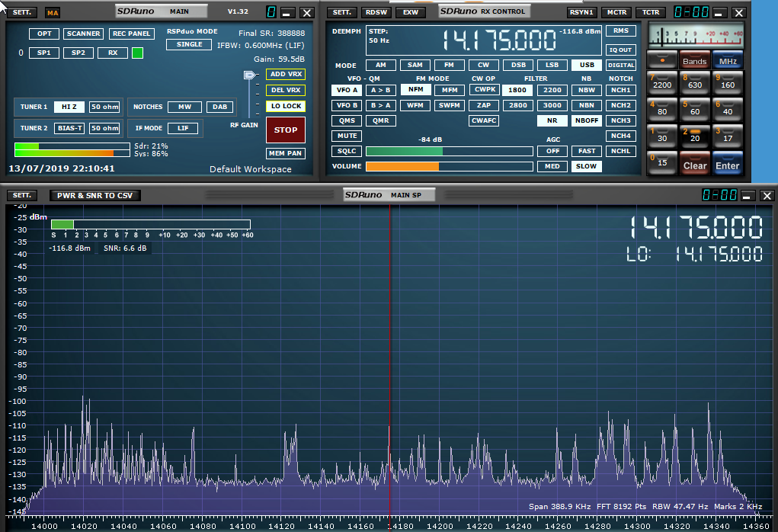Screen dimensions: 778x532
Task: Enable NBW noise blanker
Action: point(587,90)
